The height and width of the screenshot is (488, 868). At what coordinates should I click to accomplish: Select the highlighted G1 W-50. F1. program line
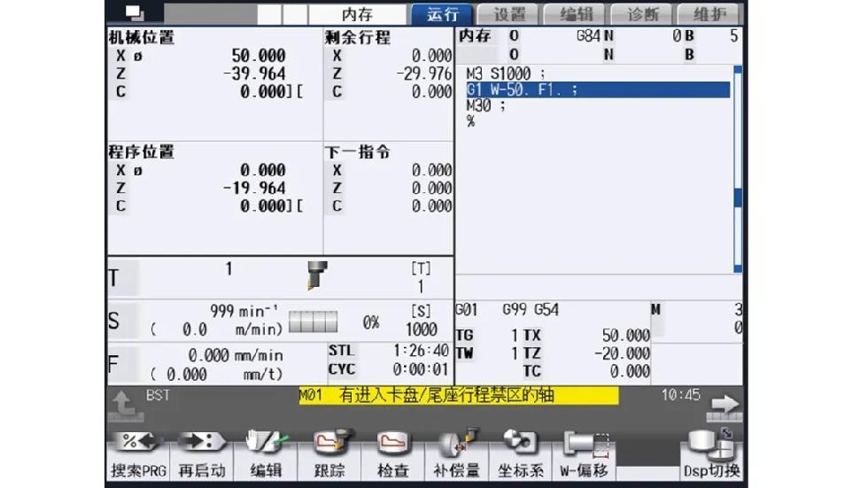click(595, 89)
